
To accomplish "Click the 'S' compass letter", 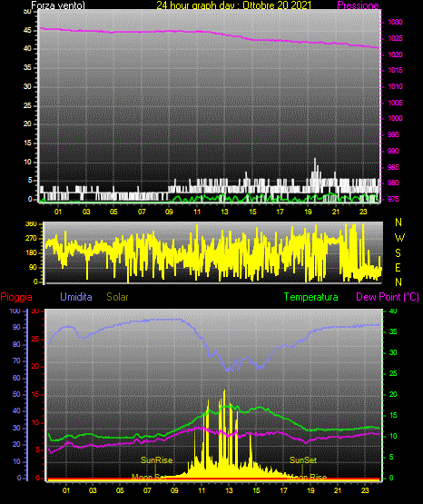I will click(398, 253).
